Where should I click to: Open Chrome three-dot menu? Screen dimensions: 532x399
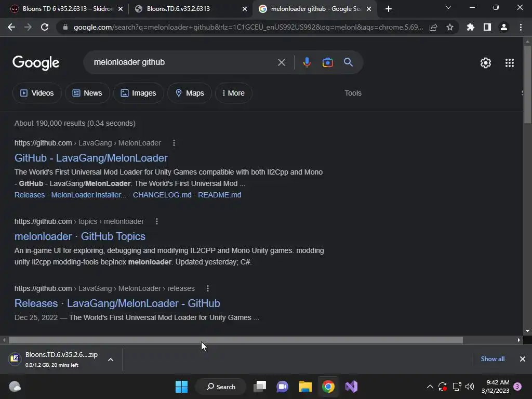[x=521, y=27]
